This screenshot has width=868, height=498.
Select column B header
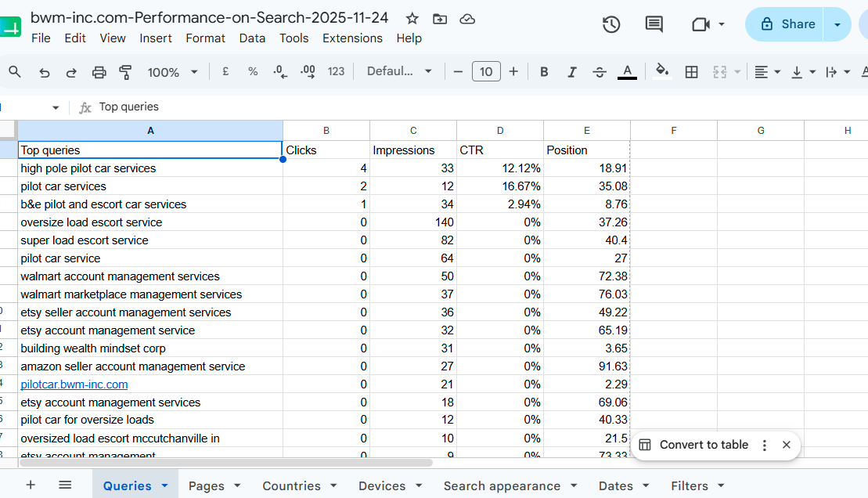[326, 131]
